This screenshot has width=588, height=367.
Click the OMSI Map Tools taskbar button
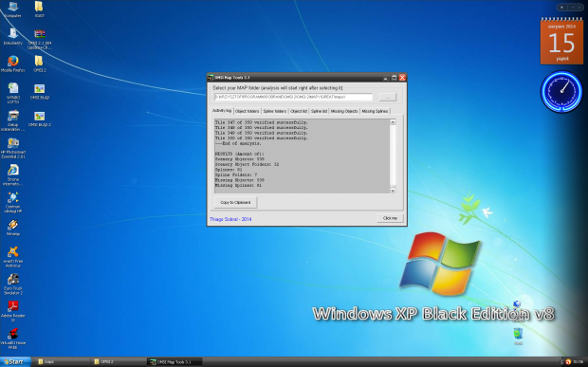pos(175,362)
